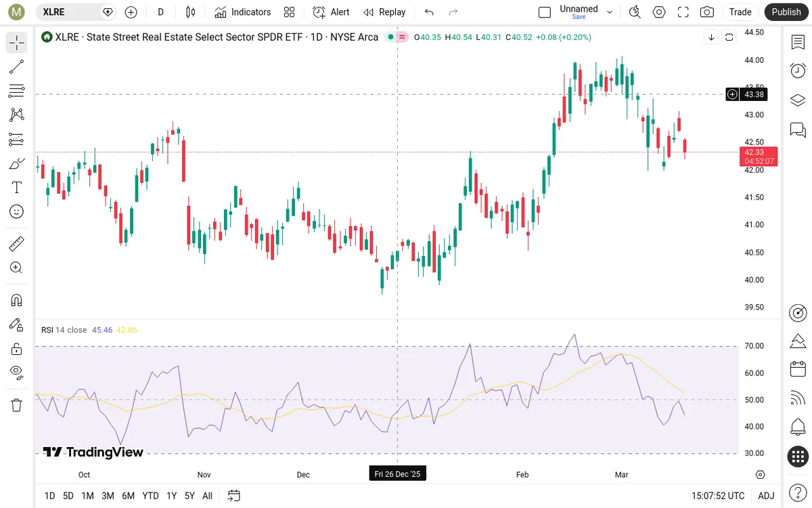Image resolution: width=812 pixels, height=508 pixels.
Task: Open the alerts clock panel
Action: 798,71
